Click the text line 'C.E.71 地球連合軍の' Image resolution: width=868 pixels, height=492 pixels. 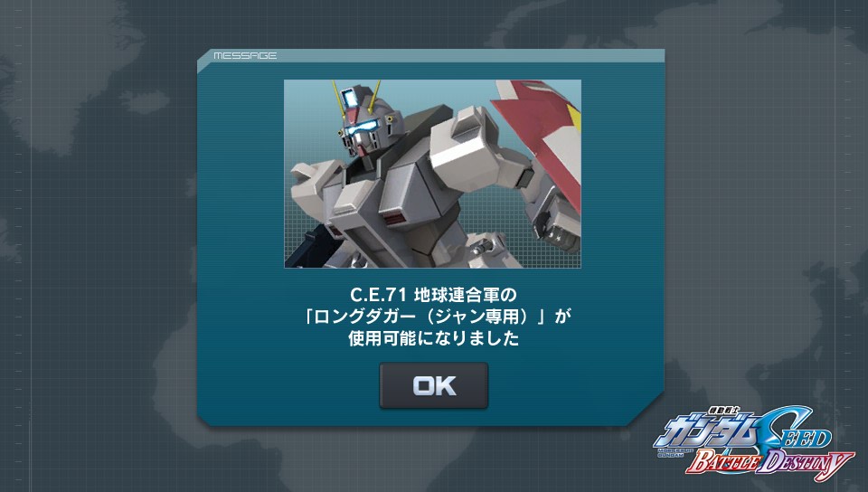[x=433, y=294]
